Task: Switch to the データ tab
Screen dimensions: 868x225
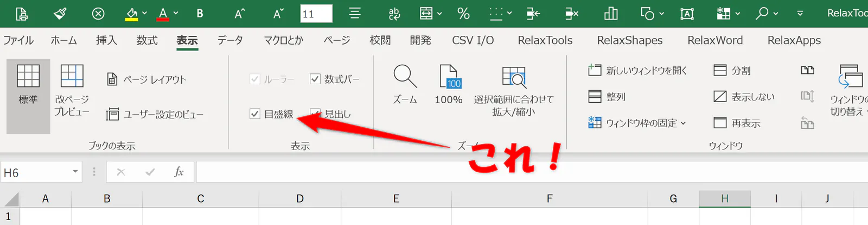Action: pyautogui.click(x=230, y=40)
